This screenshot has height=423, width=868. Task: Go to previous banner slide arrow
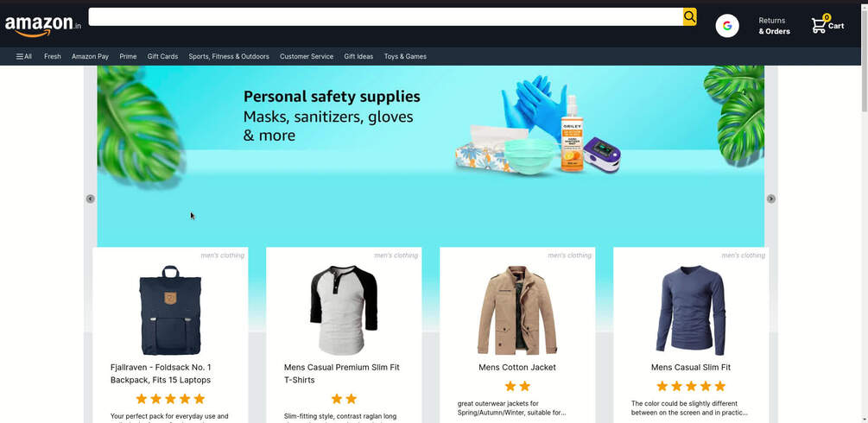[90, 199]
